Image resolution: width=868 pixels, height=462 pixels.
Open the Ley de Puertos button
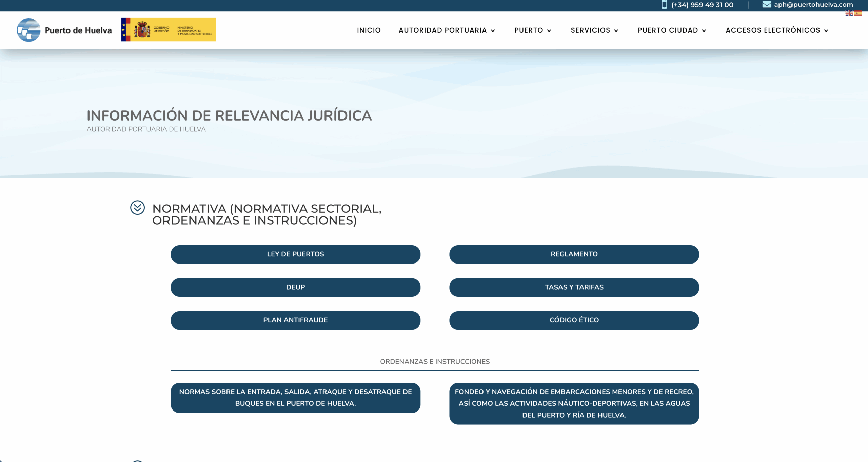click(295, 254)
